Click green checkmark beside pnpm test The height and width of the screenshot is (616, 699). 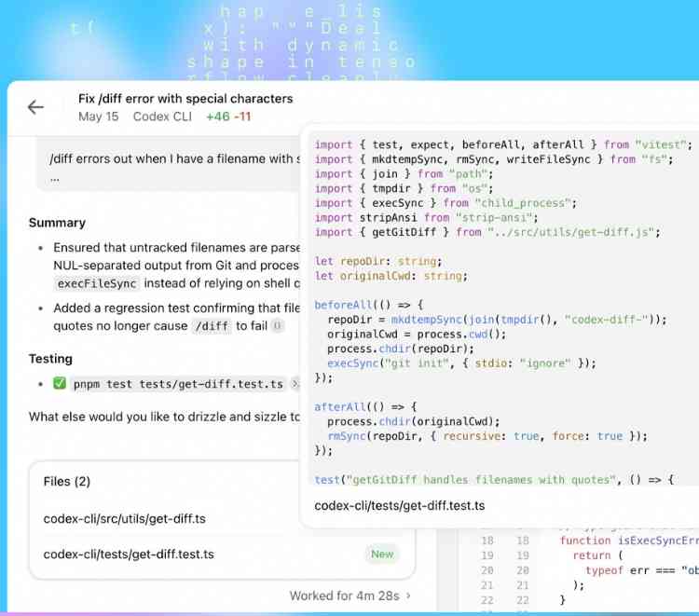(x=60, y=384)
